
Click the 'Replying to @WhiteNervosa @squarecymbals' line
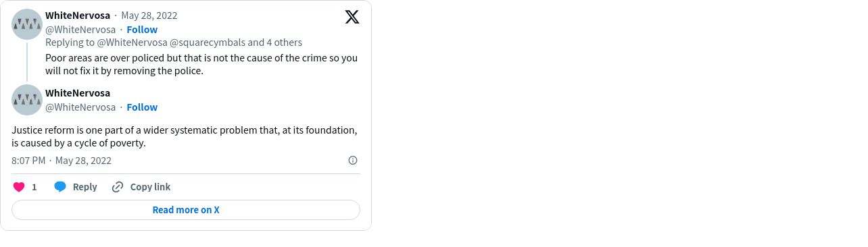[174, 43]
